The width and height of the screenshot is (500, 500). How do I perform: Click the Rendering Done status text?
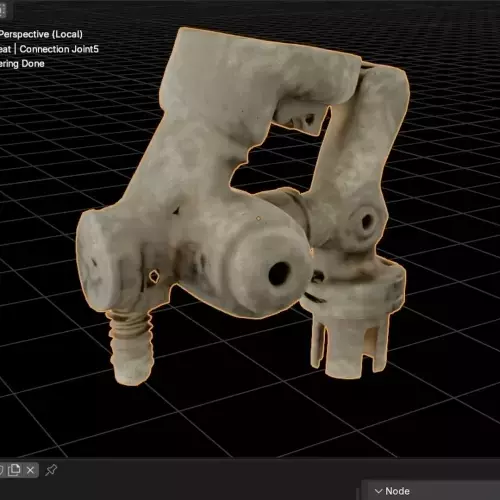[22, 64]
